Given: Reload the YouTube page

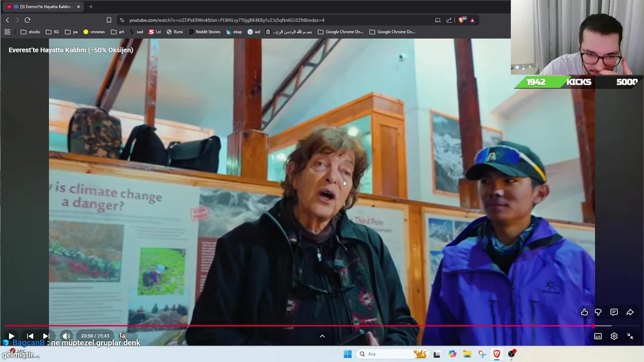Looking at the screenshot, I should (x=27, y=20).
